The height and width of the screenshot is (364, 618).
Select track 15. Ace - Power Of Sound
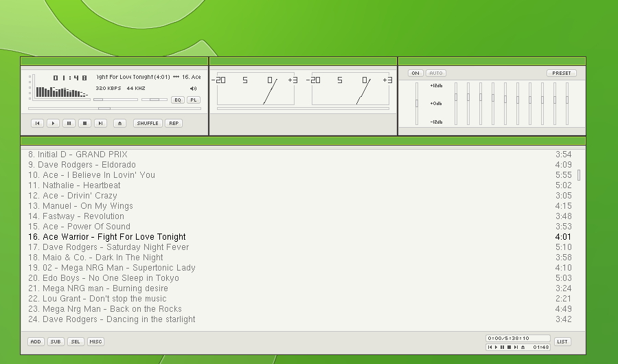(300, 227)
